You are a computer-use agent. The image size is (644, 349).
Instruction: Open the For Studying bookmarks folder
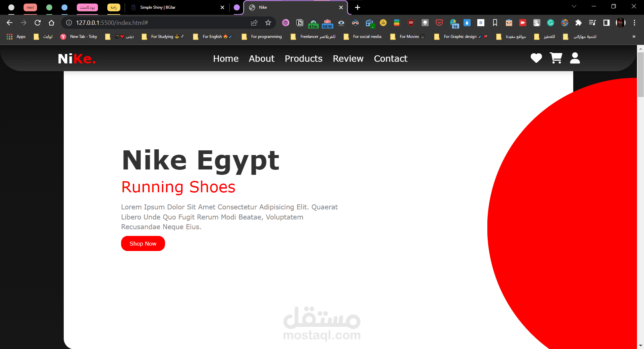point(163,37)
